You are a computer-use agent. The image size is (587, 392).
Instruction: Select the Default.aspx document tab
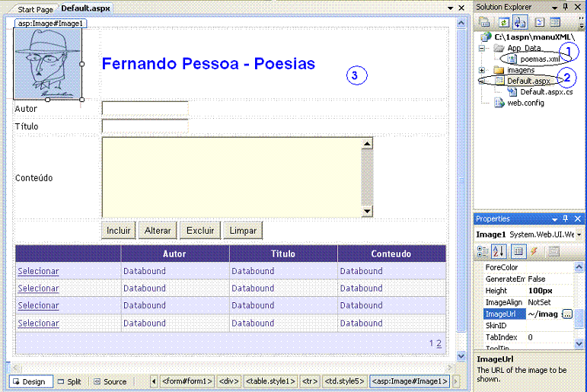85,8
